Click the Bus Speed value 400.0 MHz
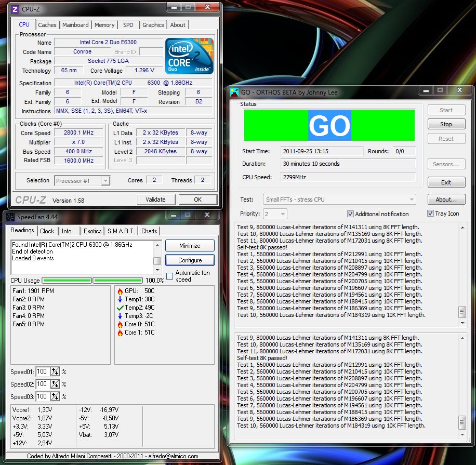Screen dimensions: 476x465 pyautogui.click(x=78, y=151)
